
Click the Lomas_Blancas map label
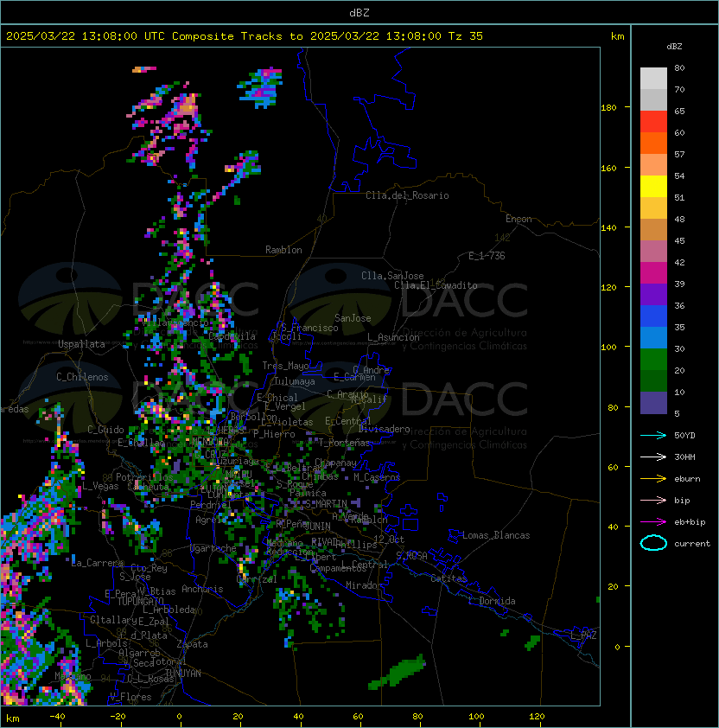point(496,535)
